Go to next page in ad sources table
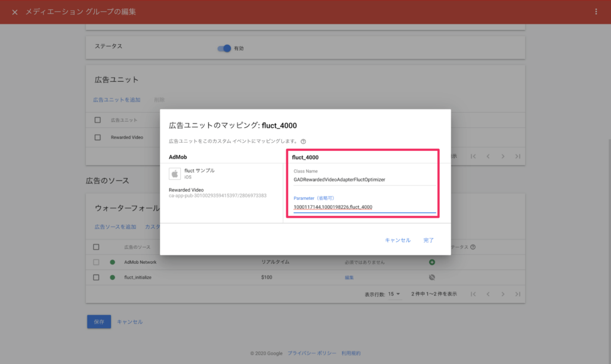Image resolution: width=611 pixels, height=364 pixels. [502, 294]
